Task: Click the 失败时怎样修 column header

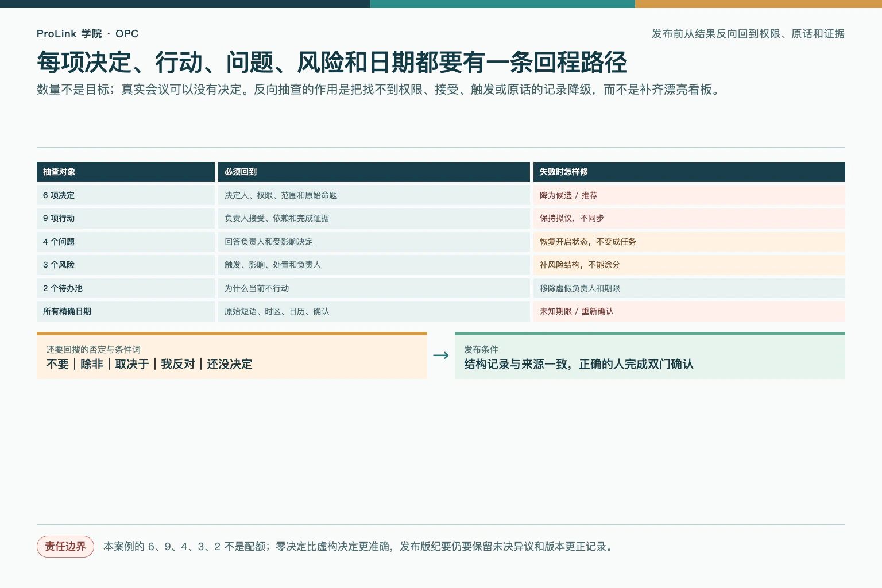Action: (689, 172)
